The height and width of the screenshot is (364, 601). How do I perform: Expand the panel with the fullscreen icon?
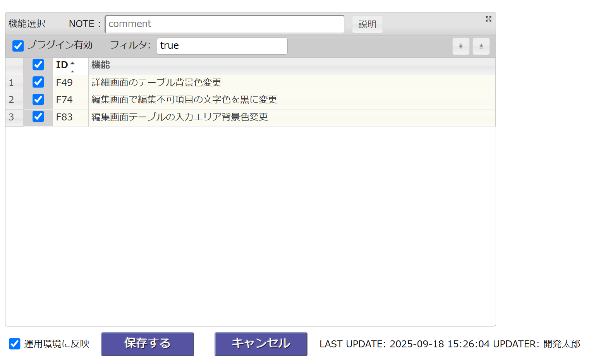tap(488, 19)
